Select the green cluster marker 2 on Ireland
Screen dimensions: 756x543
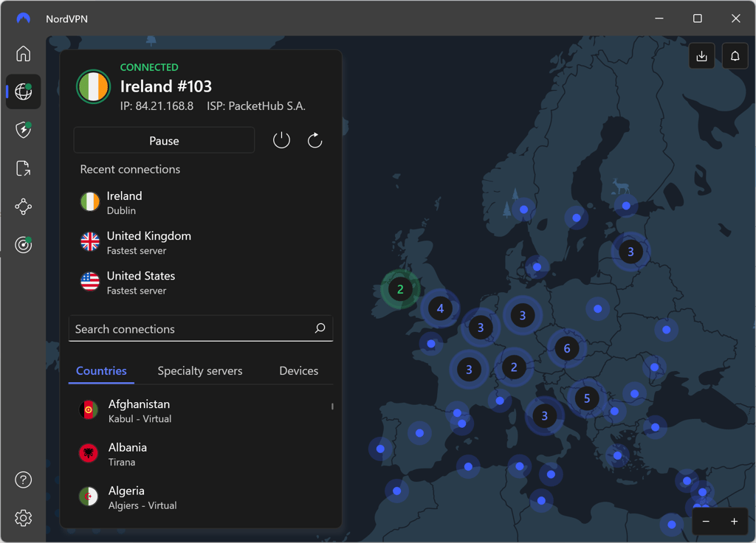pyautogui.click(x=400, y=289)
